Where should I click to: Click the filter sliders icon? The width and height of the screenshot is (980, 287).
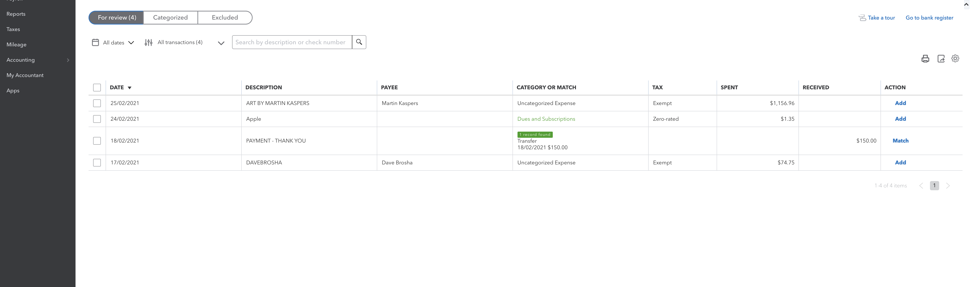click(148, 42)
